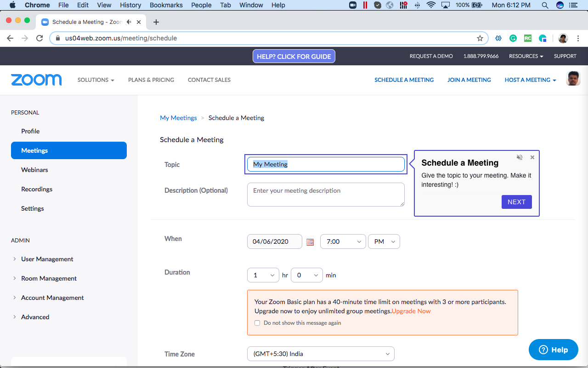
Task: Click the meeting description text area
Action: [x=326, y=195]
